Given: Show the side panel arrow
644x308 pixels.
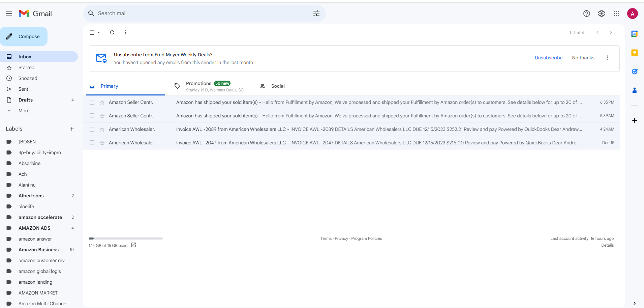Looking at the screenshot, I should pos(635,303).
